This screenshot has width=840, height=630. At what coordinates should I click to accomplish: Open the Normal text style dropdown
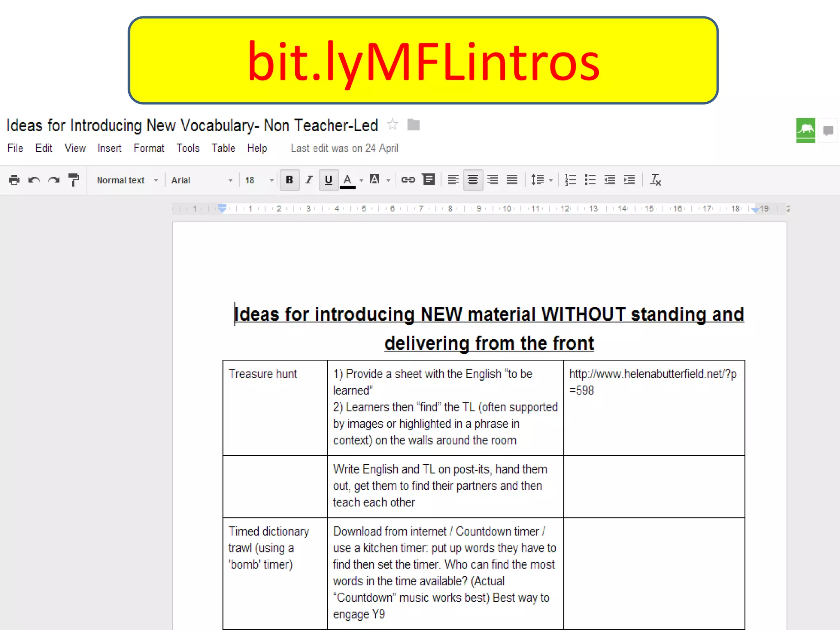pos(127,180)
